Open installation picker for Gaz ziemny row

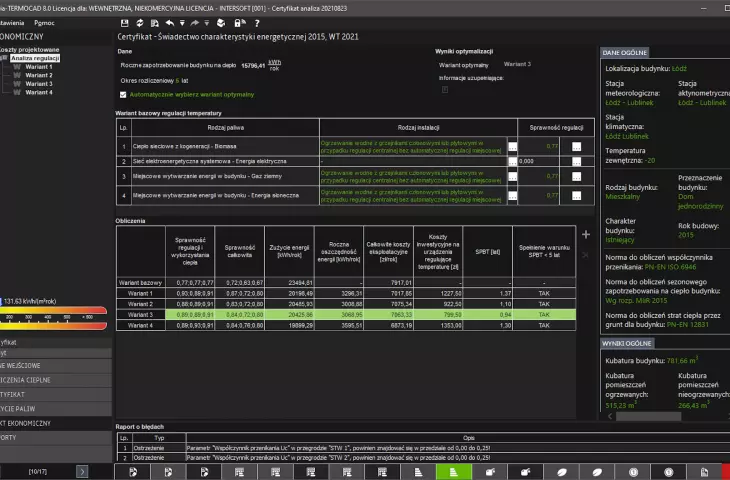tap(512, 176)
